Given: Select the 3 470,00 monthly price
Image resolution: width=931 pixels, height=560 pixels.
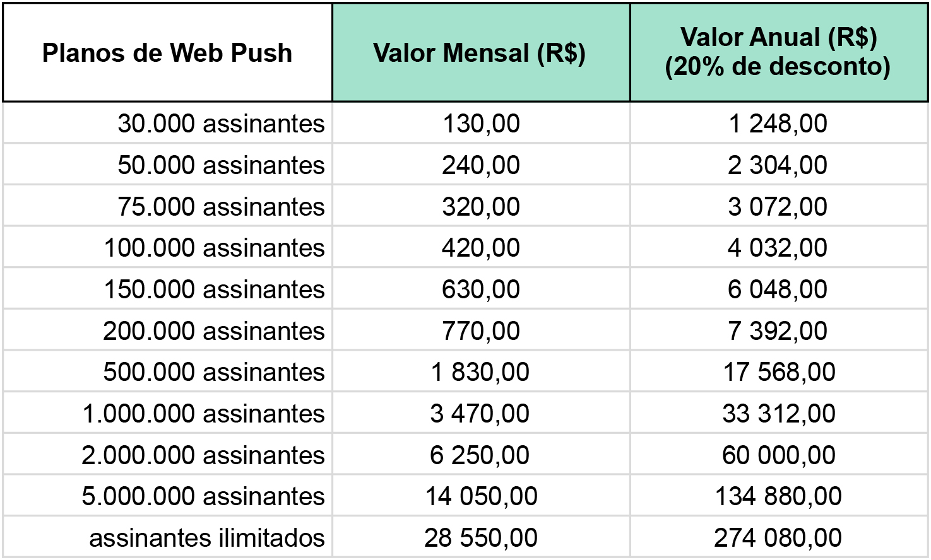Looking at the screenshot, I should (481, 413).
